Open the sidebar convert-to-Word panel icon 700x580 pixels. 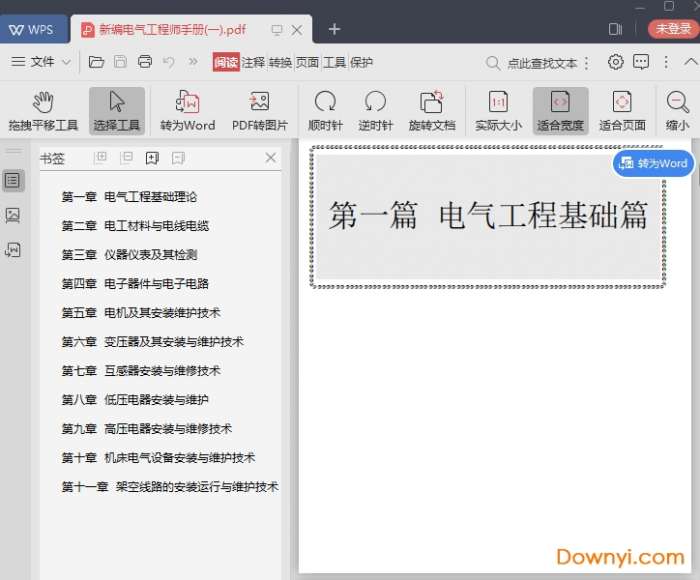(x=13, y=250)
